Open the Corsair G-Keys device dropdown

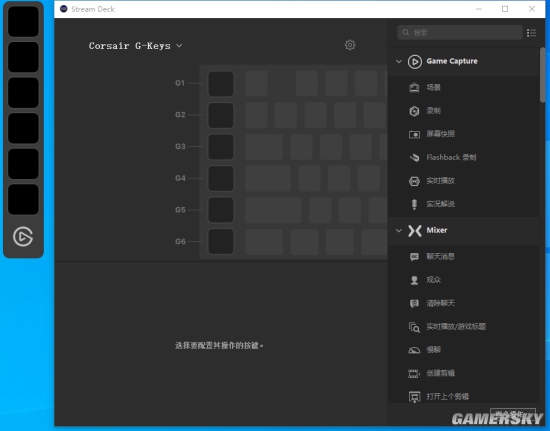(135, 46)
